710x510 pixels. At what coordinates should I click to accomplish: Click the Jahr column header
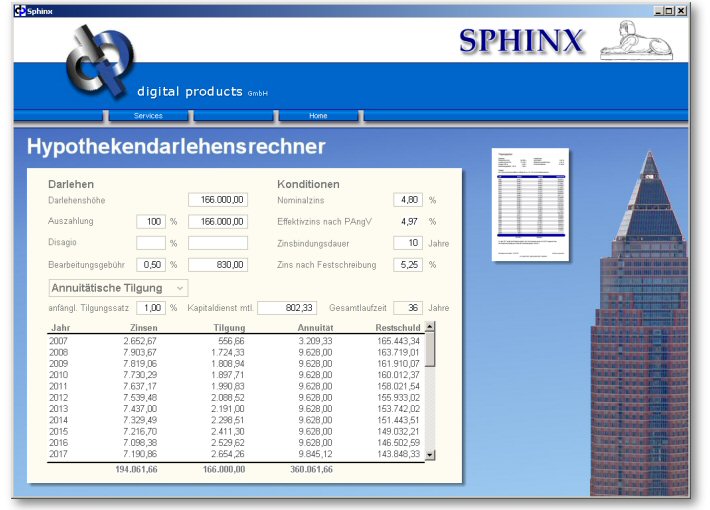pyautogui.click(x=61, y=327)
